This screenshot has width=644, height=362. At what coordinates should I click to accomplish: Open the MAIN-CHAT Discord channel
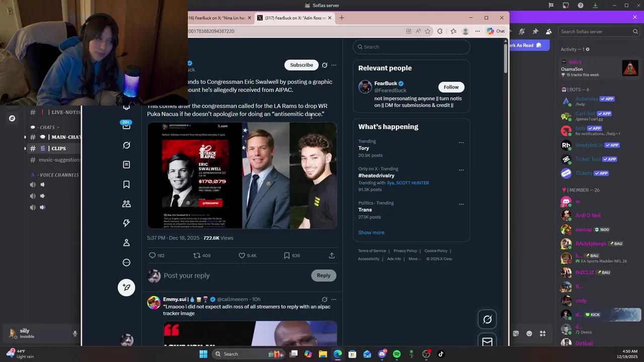coord(54,137)
